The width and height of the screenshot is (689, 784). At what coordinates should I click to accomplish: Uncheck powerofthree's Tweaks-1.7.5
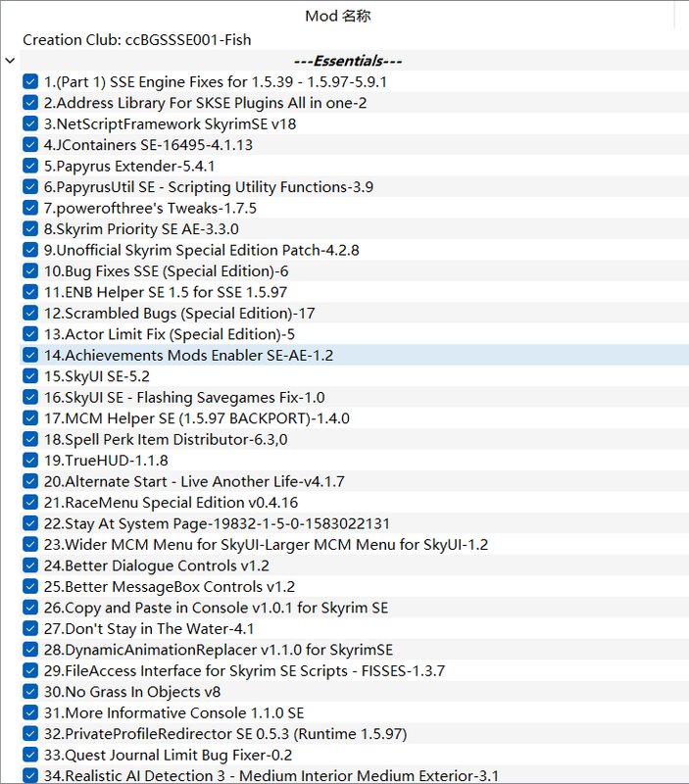click(30, 208)
